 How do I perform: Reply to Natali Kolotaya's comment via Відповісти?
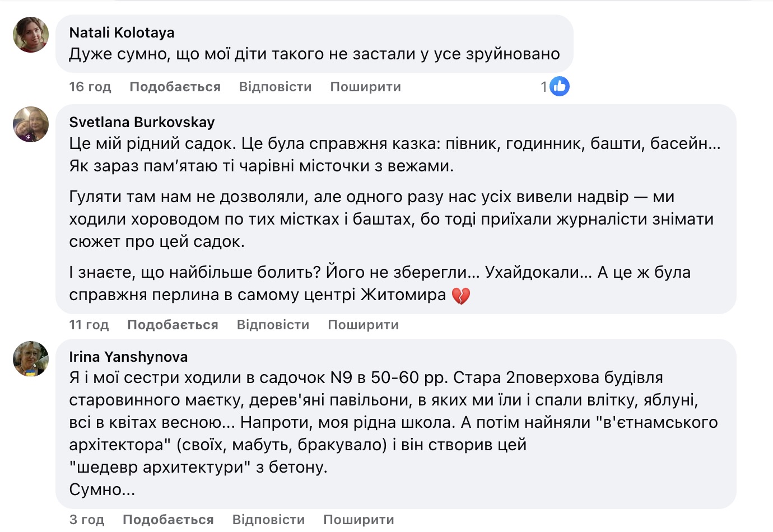(275, 87)
